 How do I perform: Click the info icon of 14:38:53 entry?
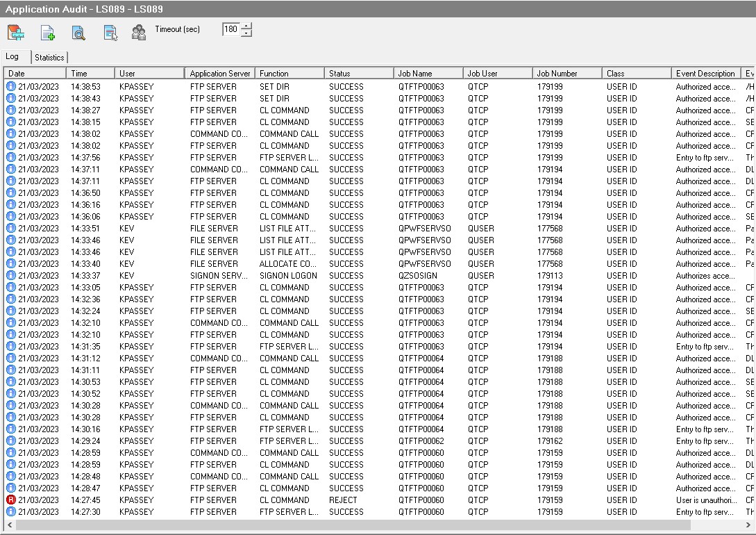(11, 87)
